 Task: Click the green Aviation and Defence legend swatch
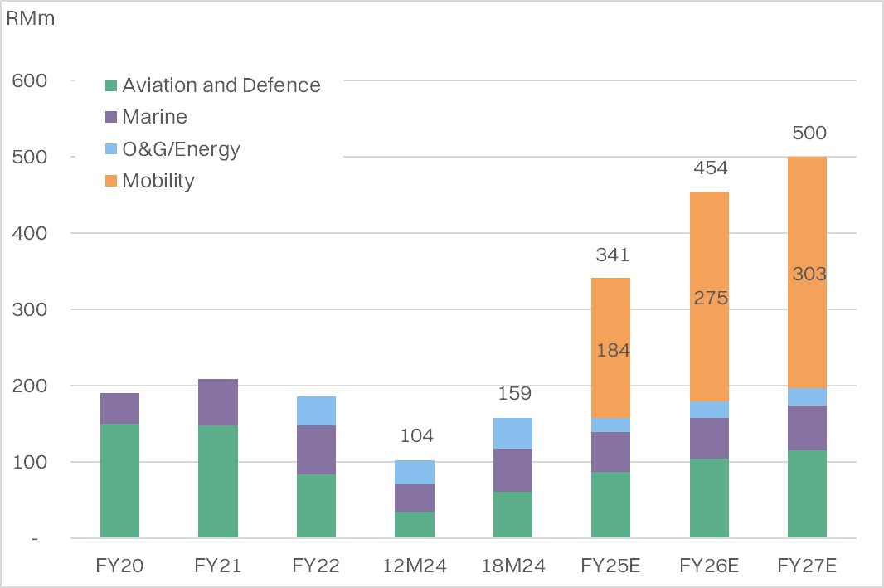coord(112,85)
